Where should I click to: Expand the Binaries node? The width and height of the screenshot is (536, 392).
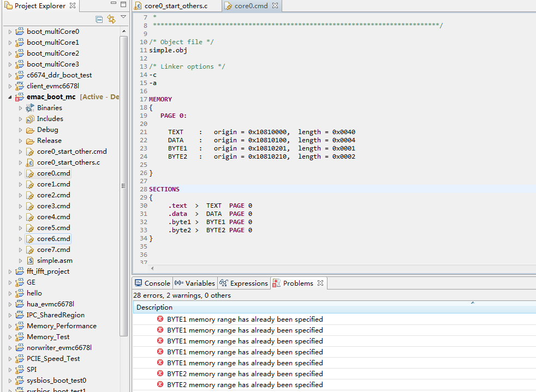click(x=20, y=108)
